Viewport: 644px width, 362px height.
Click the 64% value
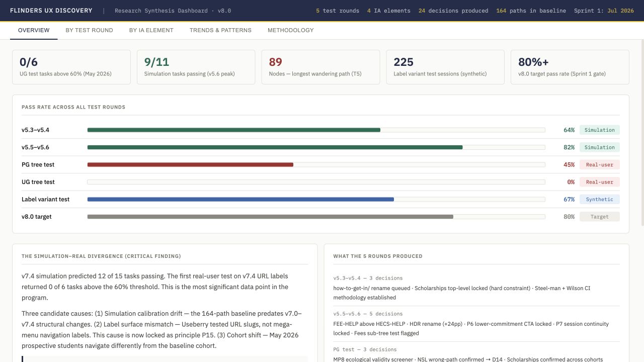pyautogui.click(x=569, y=130)
